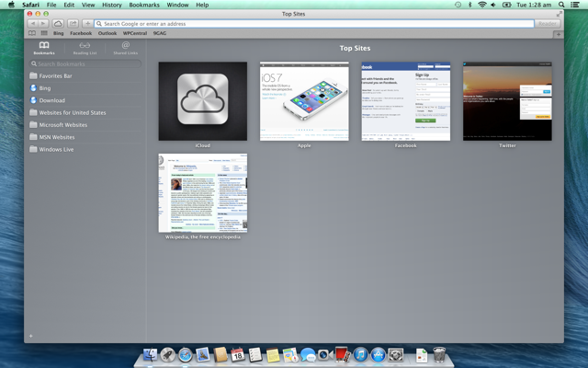Open Spotlight search magnifier
588x368 pixels.
(561, 5)
